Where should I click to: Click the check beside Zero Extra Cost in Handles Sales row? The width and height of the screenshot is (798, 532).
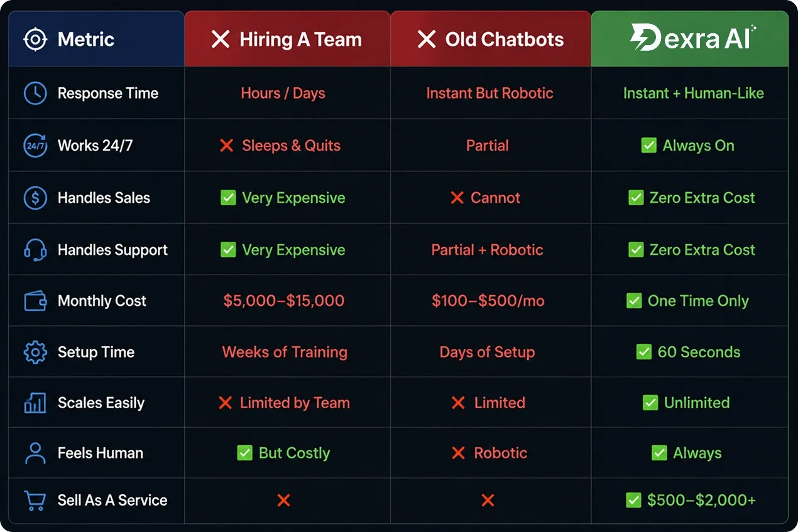[636, 198]
